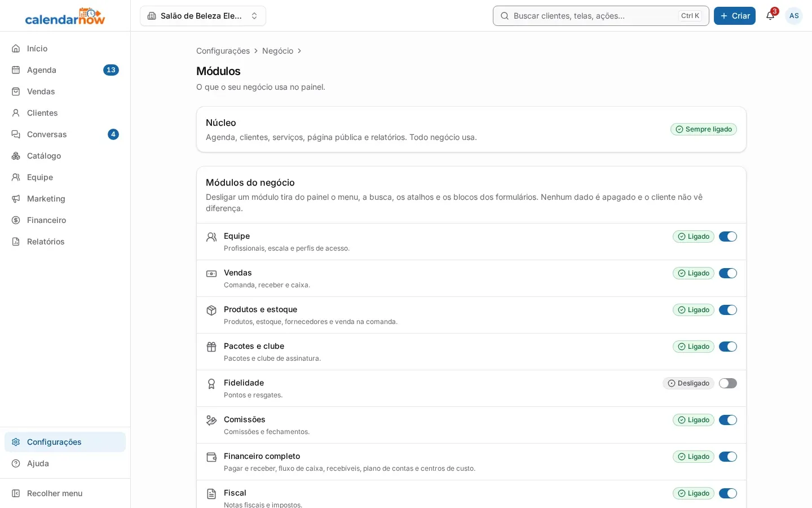Click the building icon in business selector
The width and height of the screenshot is (812, 508).
152,16
